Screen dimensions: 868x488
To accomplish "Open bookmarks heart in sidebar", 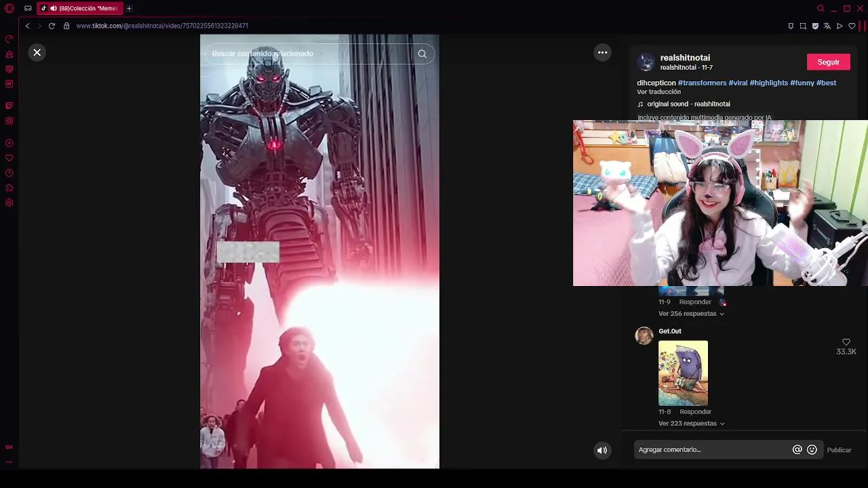I will click(9, 158).
